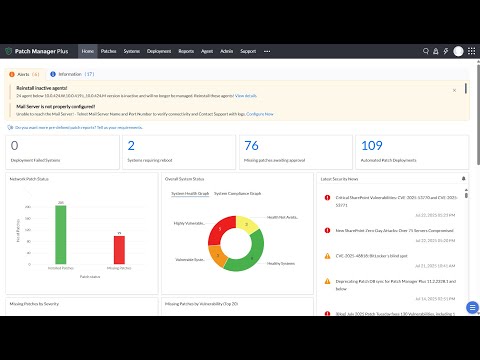Open the Critical SharePoint Vulnerabilities news item

point(396,201)
